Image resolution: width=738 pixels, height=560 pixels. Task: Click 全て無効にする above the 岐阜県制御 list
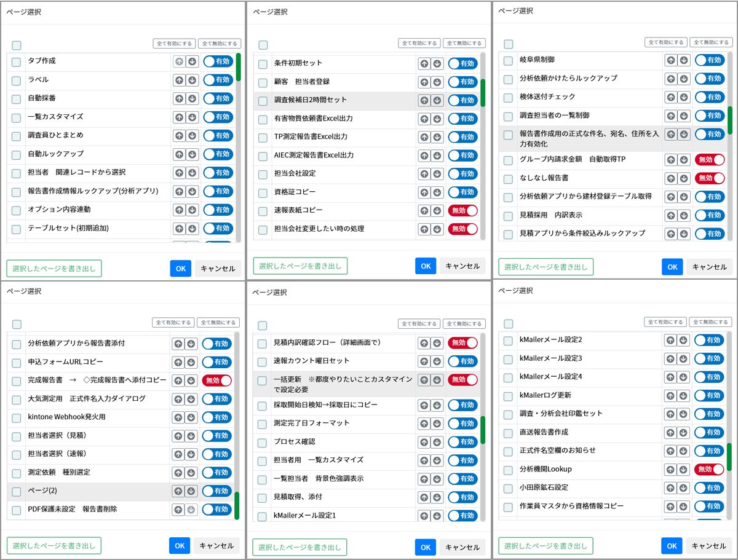coord(711,42)
